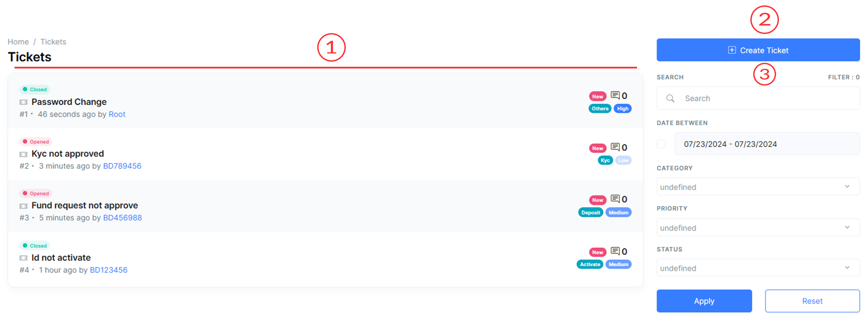Click the comment icon on Fund request ticket
Viewport: 868px width, 321px height.
615,199
